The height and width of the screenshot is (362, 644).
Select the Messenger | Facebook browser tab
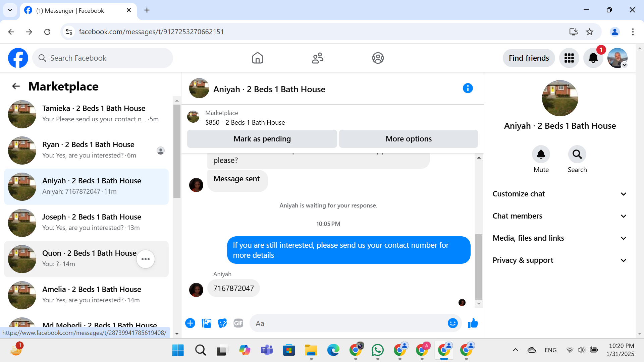pos(78,10)
